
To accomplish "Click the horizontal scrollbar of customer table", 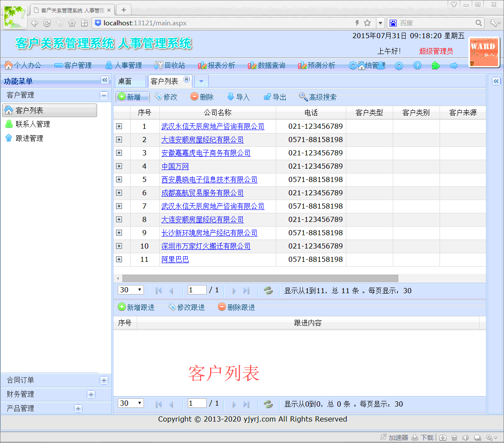I will [x=260, y=278].
